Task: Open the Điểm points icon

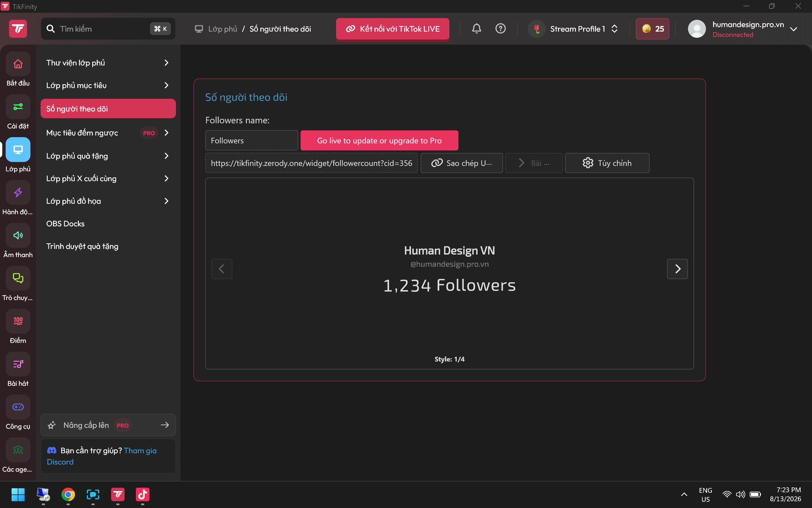Action: coord(18,321)
